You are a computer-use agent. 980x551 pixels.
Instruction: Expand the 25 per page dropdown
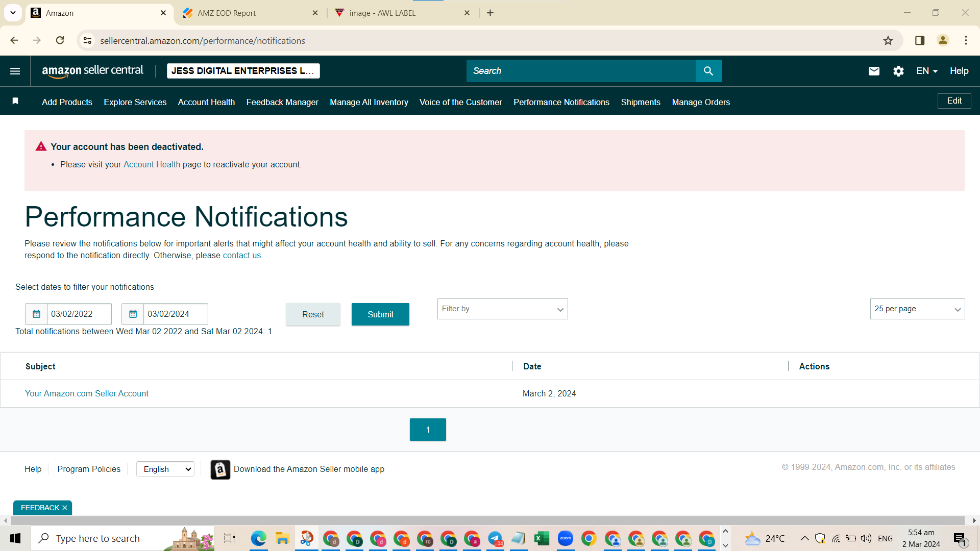[917, 309]
